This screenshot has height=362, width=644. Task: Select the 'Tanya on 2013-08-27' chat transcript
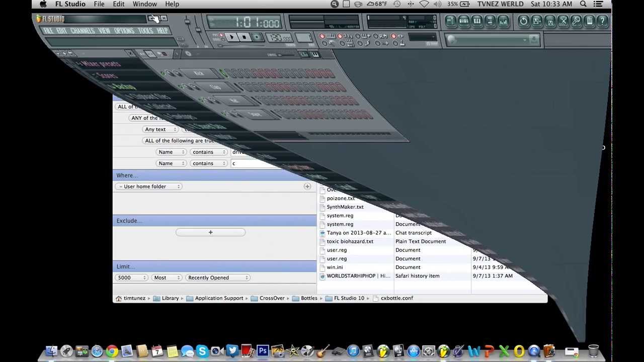pyautogui.click(x=358, y=233)
